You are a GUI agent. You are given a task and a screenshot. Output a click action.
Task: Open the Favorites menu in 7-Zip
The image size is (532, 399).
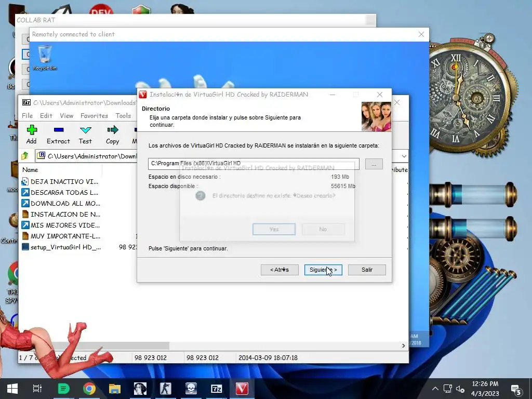(95, 116)
